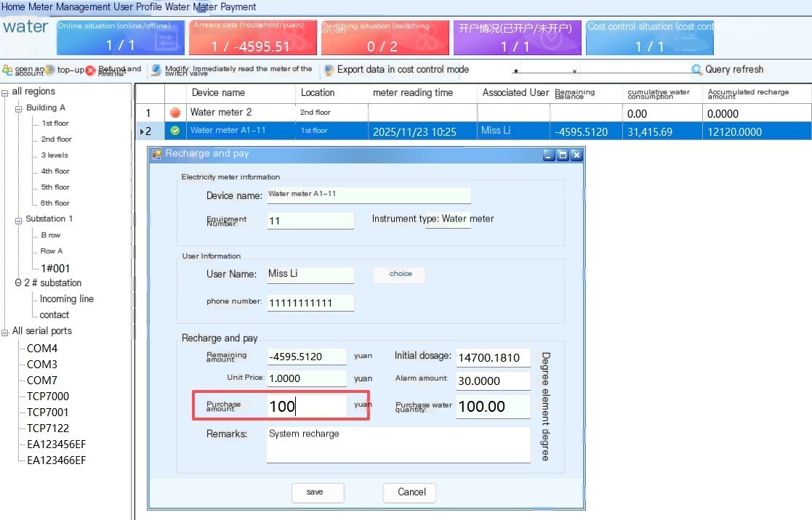The height and width of the screenshot is (520, 812).
Task: Collapse the Building A tree node
Action: pyautogui.click(x=19, y=109)
